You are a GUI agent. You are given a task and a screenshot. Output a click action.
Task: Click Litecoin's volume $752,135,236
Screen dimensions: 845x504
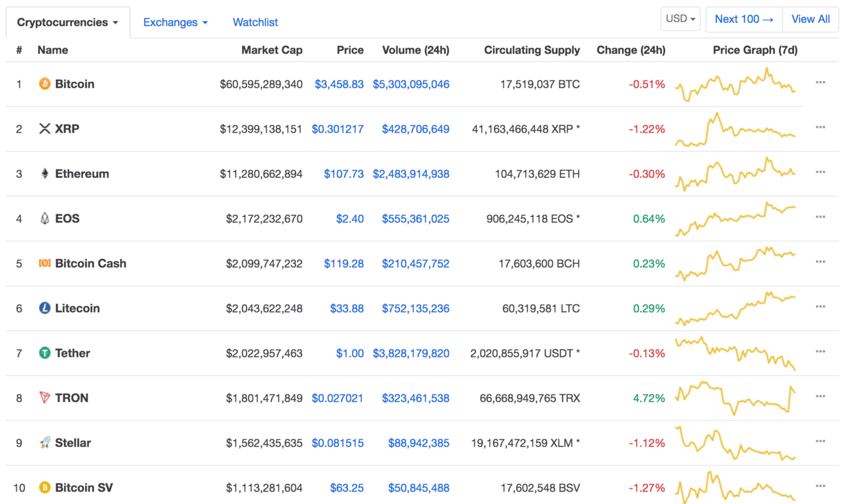(416, 309)
